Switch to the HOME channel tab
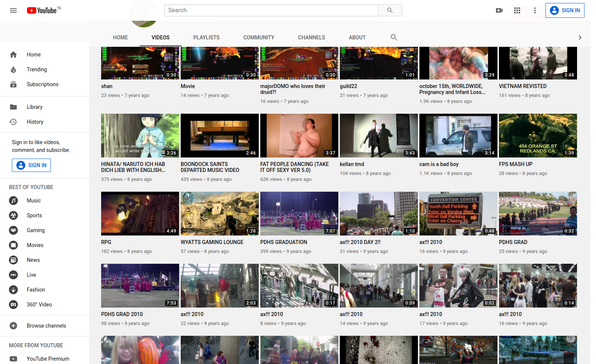Viewport: 596px width, 364px height. click(120, 38)
